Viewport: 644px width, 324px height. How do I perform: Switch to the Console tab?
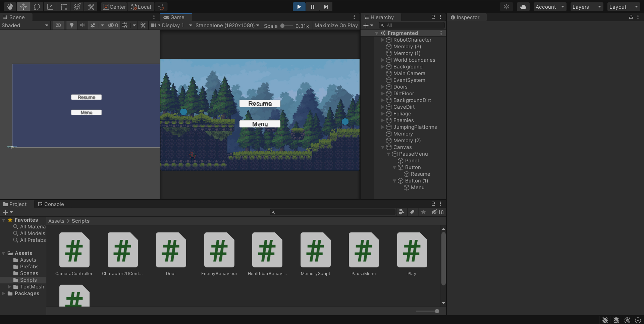(51, 204)
